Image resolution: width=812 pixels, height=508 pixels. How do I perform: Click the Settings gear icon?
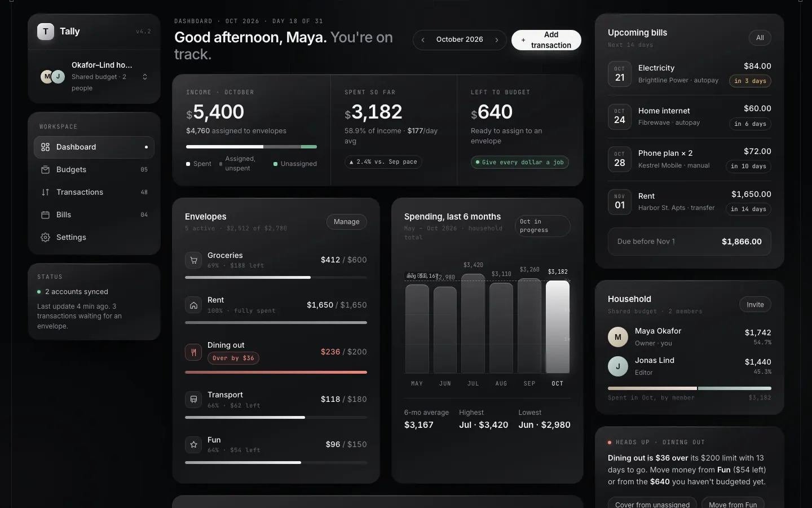pos(46,238)
